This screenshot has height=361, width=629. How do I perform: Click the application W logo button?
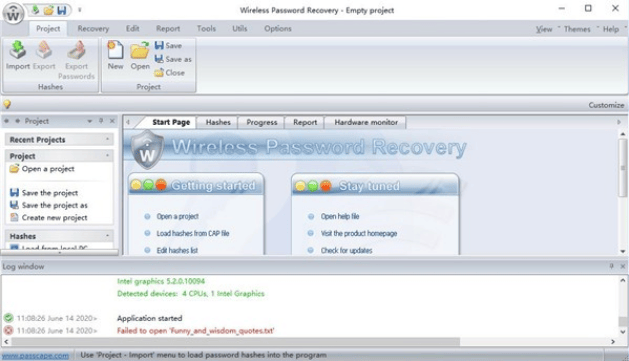coord(13,14)
